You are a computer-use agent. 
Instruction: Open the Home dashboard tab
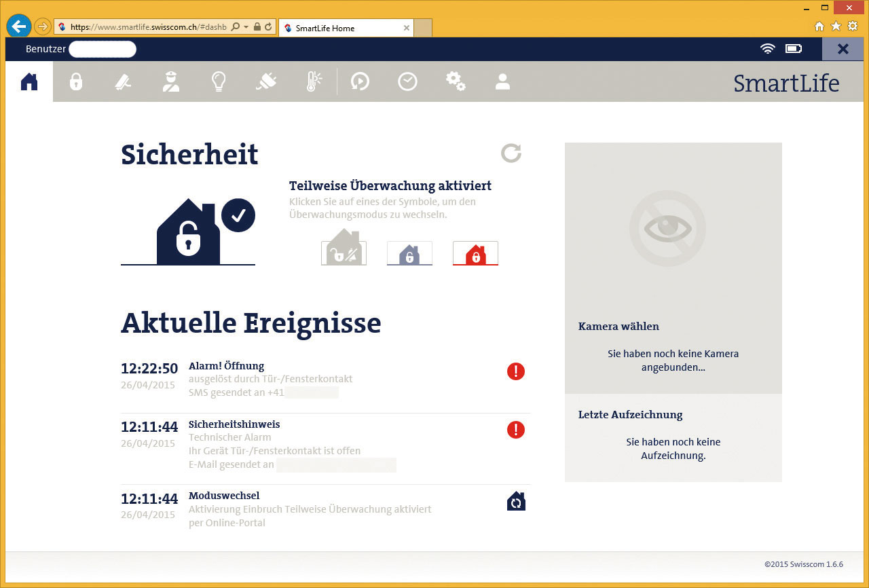(x=29, y=81)
